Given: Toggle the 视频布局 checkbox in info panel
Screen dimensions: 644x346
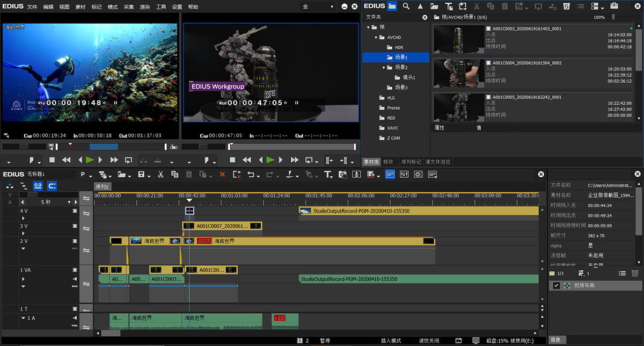Looking at the screenshot, I should (x=557, y=285).
